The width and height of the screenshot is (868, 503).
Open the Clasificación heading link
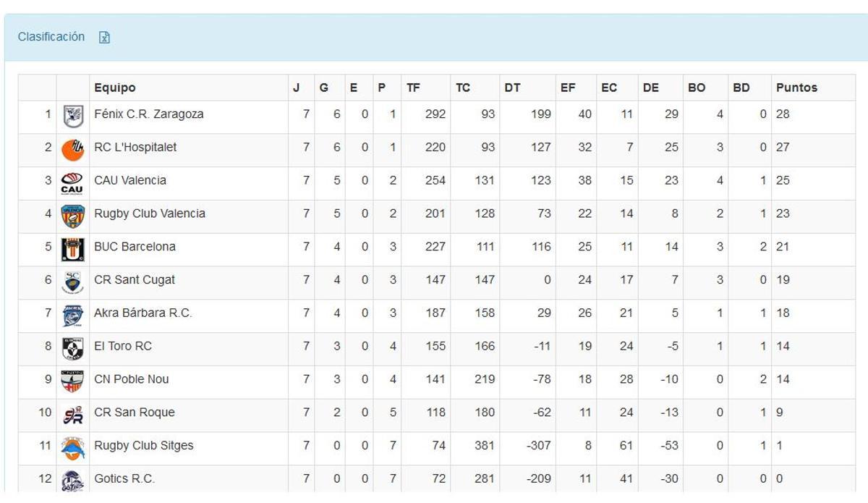pyautogui.click(x=51, y=37)
